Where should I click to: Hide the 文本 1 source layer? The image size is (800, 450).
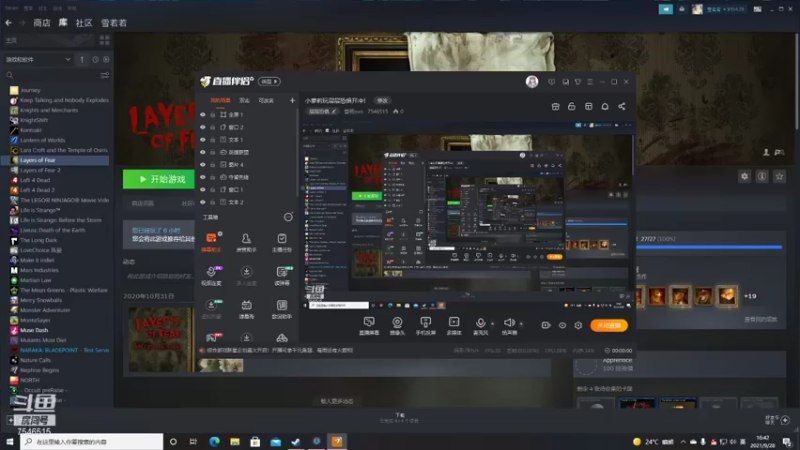coord(203,139)
